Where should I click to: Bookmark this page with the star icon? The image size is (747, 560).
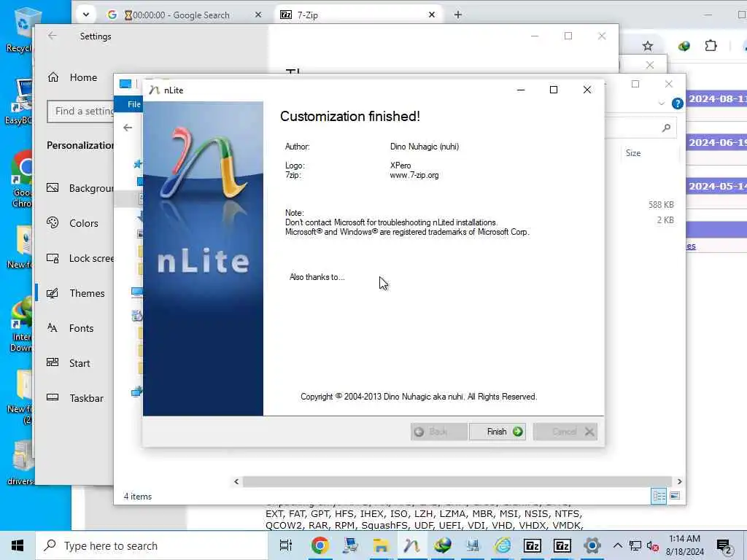[x=648, y=46]
